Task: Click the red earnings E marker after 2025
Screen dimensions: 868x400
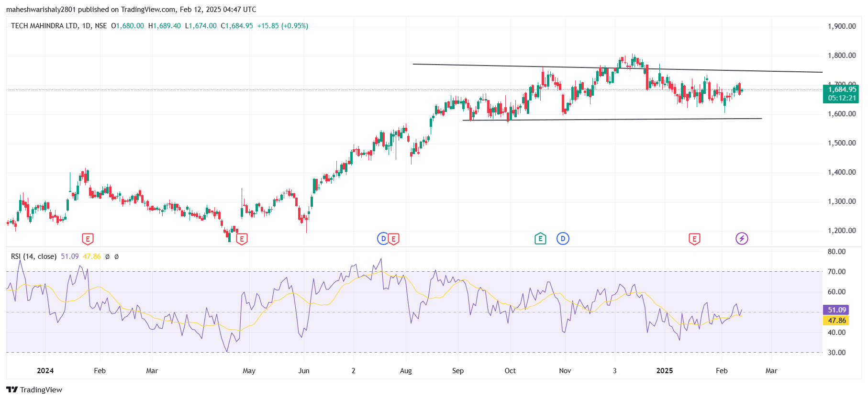Action: coord(694,239)
